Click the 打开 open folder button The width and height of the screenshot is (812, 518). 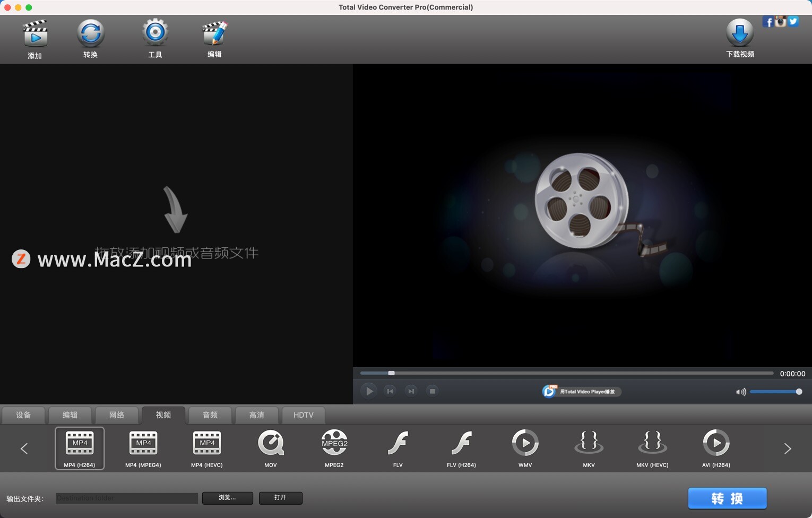tap(281, 498)
